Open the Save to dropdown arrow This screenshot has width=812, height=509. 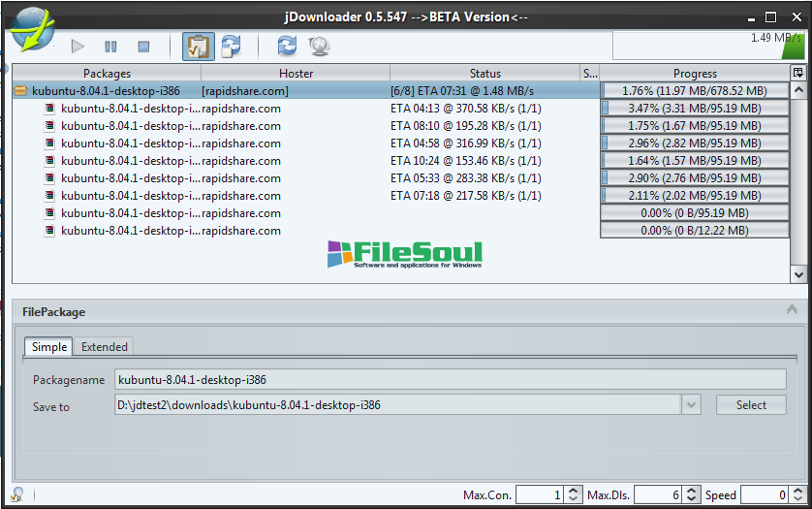tap(691, 405)
